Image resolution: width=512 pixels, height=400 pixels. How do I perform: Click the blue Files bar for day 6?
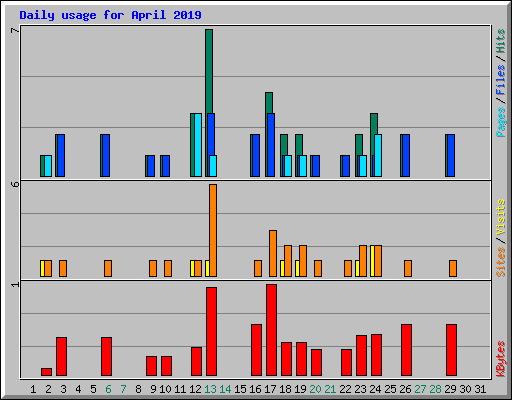click(x=106, y=155)
